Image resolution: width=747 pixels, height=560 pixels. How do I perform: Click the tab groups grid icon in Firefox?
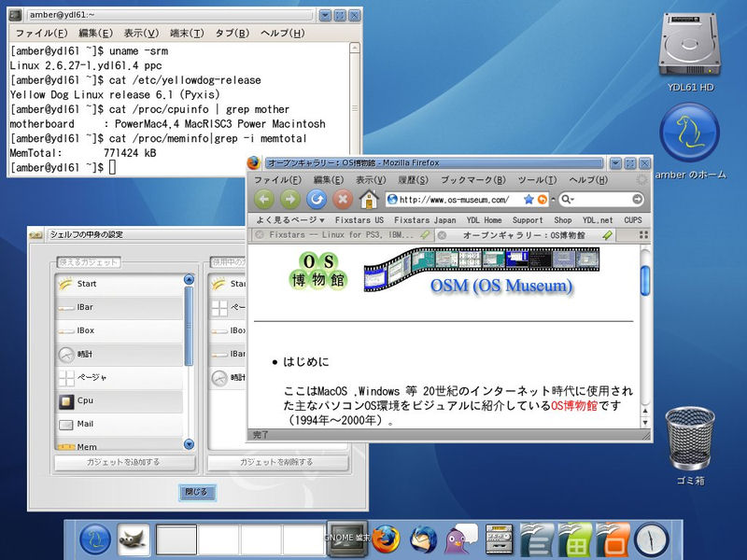(643, 235)
